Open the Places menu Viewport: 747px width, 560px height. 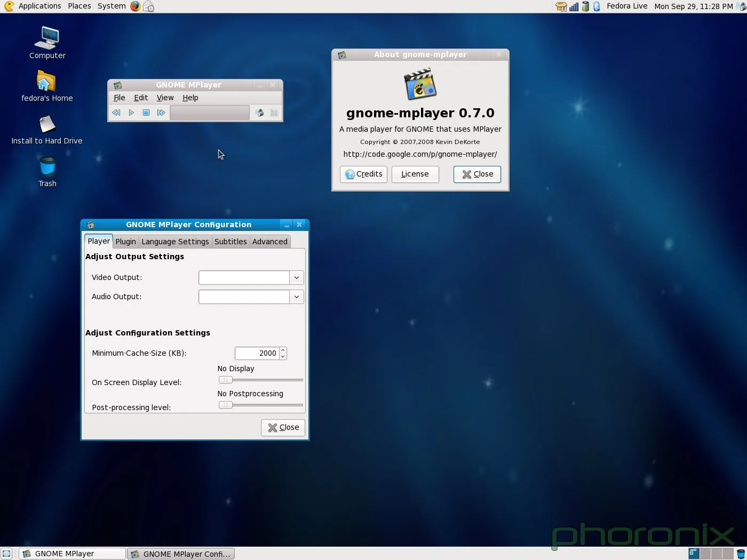[80, 6]
